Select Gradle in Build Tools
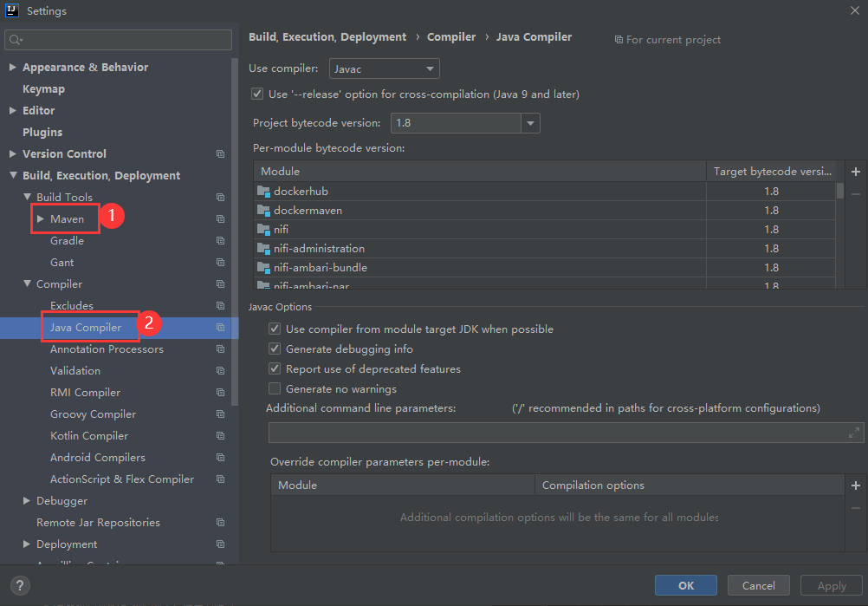This screenshot has width=868, height=606. (x=67, y=240)
